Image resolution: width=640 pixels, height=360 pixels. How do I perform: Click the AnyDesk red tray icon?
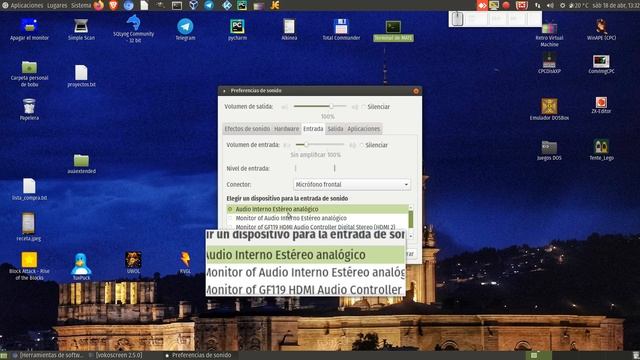(482, 5)
